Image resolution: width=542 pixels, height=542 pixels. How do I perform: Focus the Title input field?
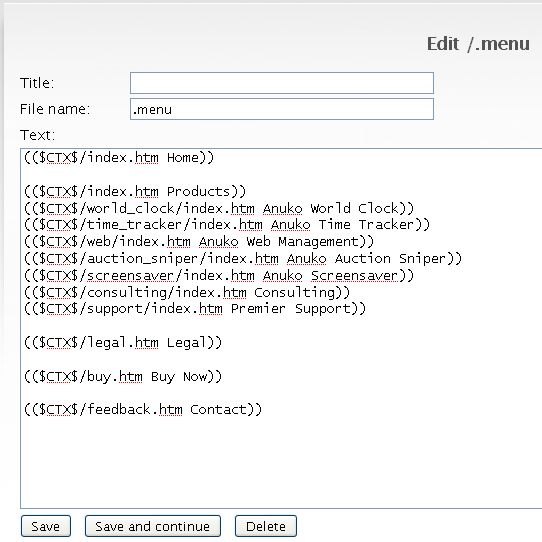[282, 83]
